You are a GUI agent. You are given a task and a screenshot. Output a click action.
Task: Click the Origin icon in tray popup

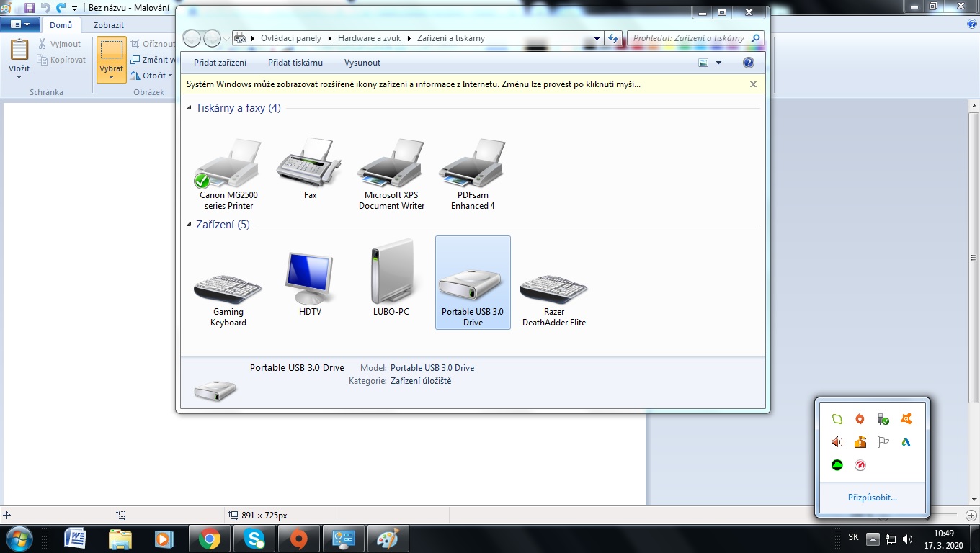[860, 419]
